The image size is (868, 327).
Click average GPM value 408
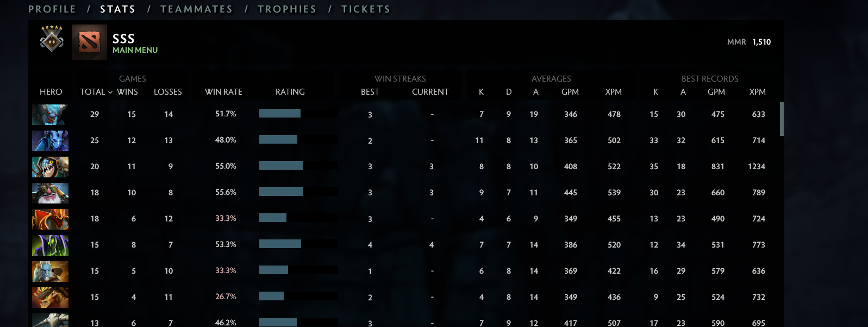click(571, 166)
